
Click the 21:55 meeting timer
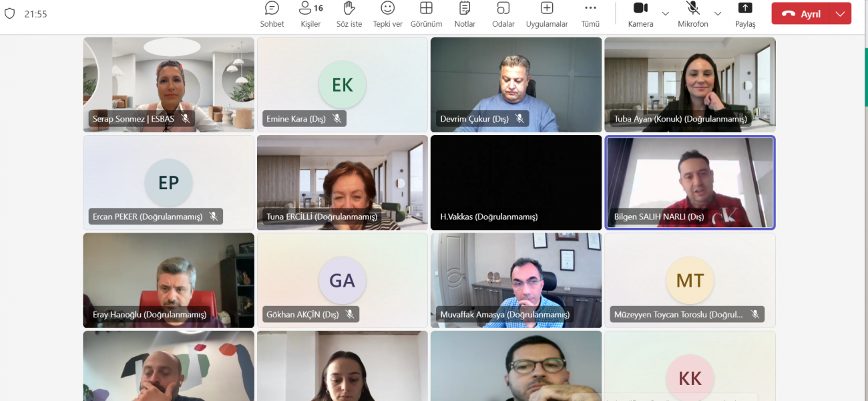pyautogui.click(x=35, y=13)
